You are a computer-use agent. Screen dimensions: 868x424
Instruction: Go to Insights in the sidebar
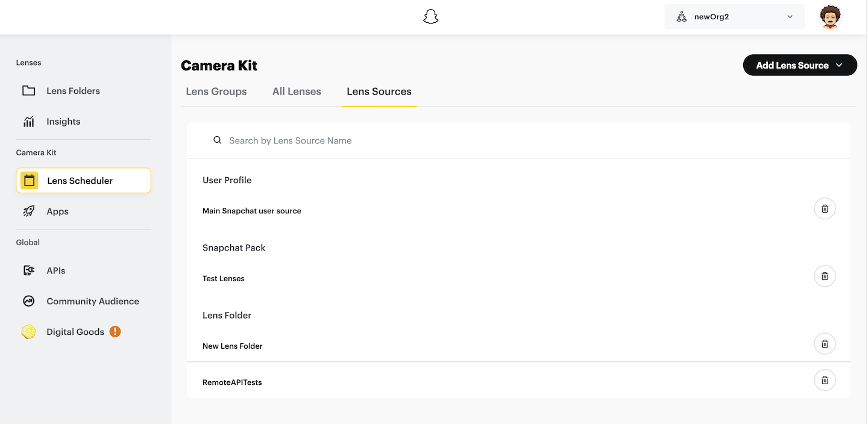pos(63,122)
